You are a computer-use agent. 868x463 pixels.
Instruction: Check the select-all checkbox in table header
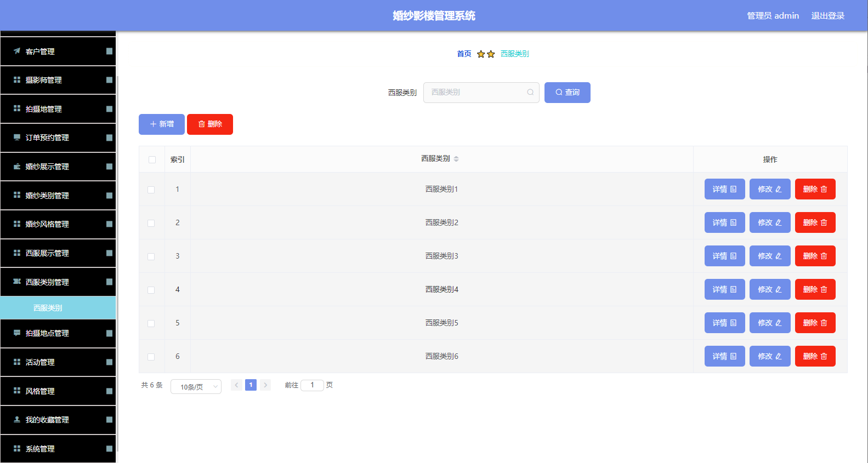pyautogui.click(x=152, y=159)
